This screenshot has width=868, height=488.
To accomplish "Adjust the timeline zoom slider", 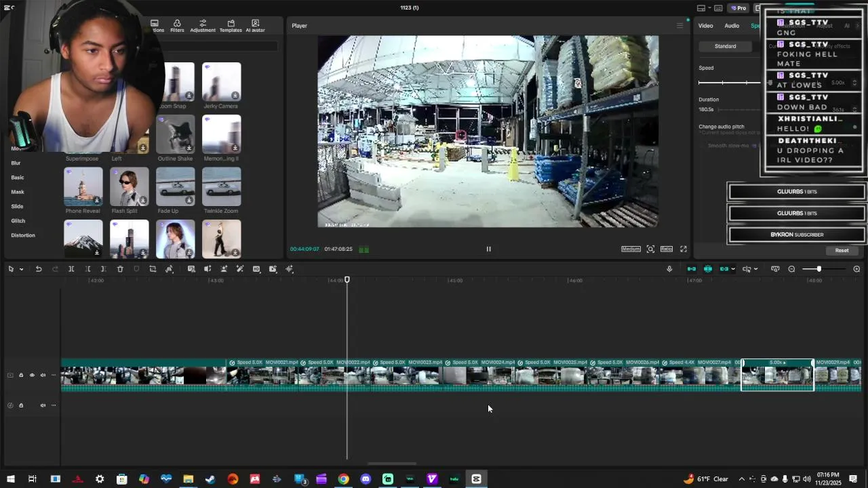I will coord(818,269).
